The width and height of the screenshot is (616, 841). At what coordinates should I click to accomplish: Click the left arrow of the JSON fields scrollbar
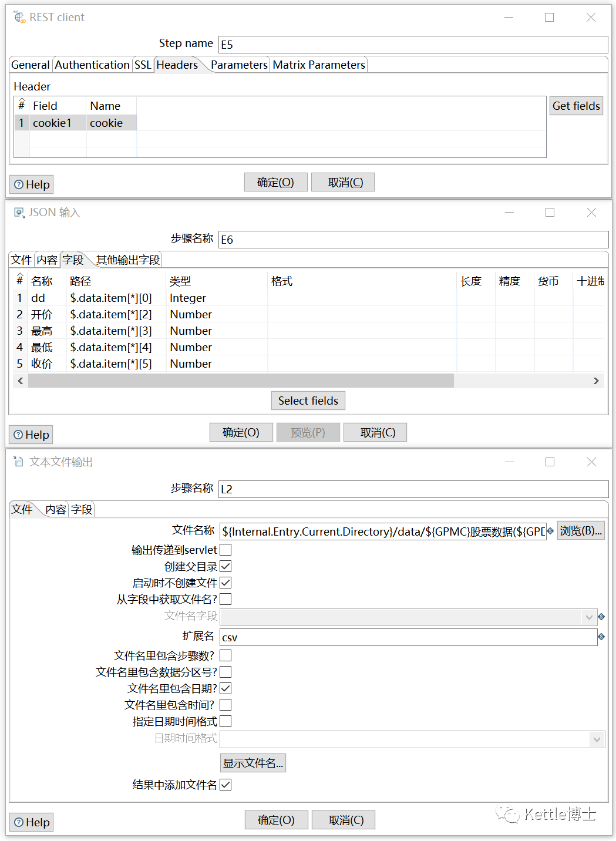pyautogui.click(x=21, y=381)
